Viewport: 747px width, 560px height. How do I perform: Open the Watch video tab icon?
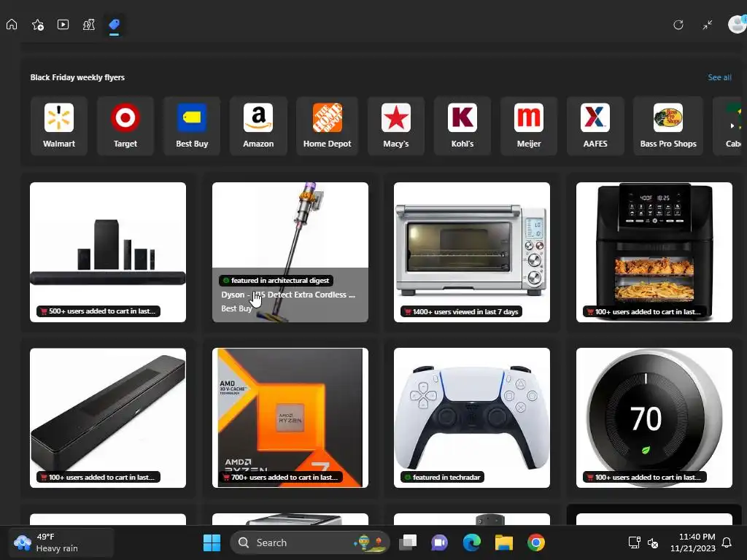(63, 24)
